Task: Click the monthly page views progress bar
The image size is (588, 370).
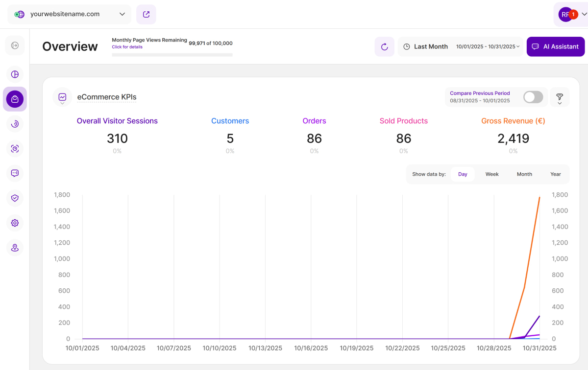Action: click(172, 55)
